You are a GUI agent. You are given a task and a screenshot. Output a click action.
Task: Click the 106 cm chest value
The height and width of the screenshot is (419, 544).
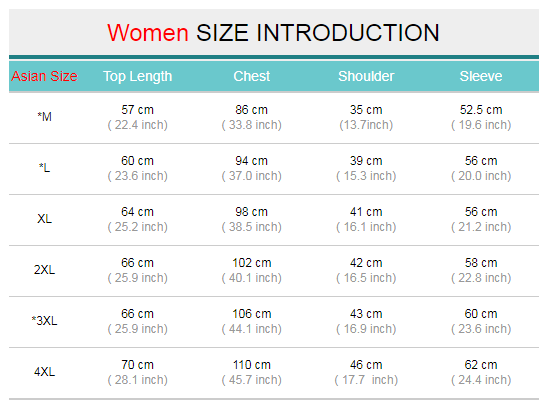(252, 314)
